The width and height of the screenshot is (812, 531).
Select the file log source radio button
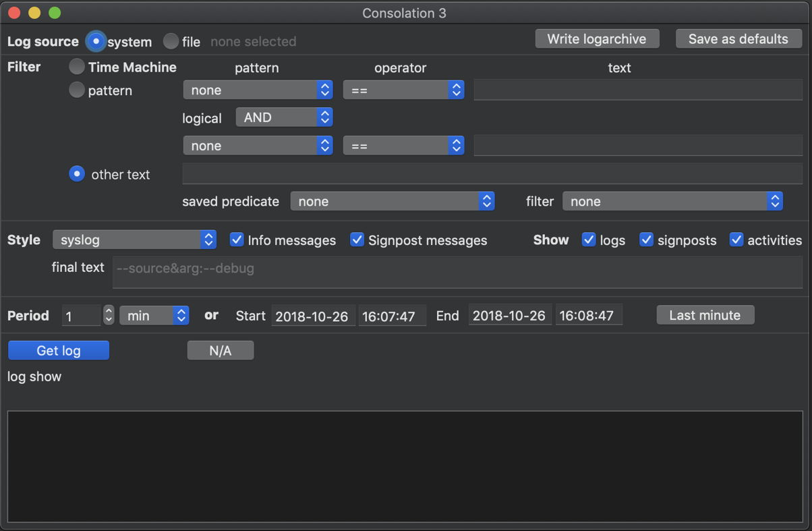coord(171,42)
